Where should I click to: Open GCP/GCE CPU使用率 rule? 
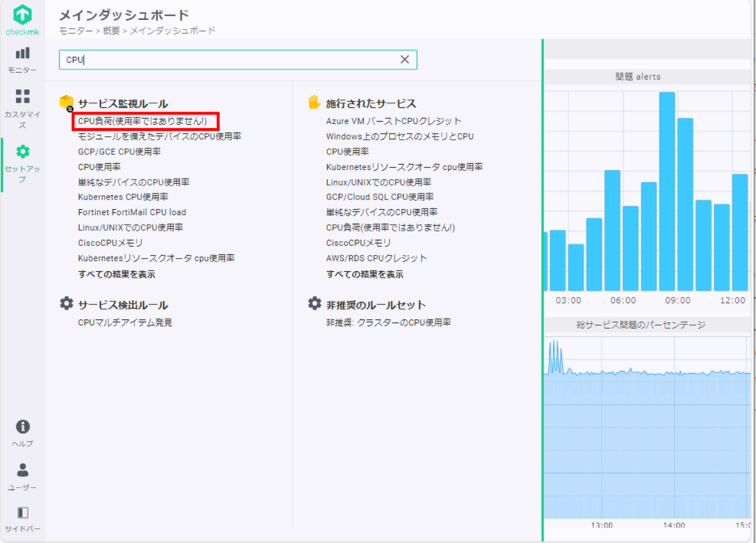119,151
